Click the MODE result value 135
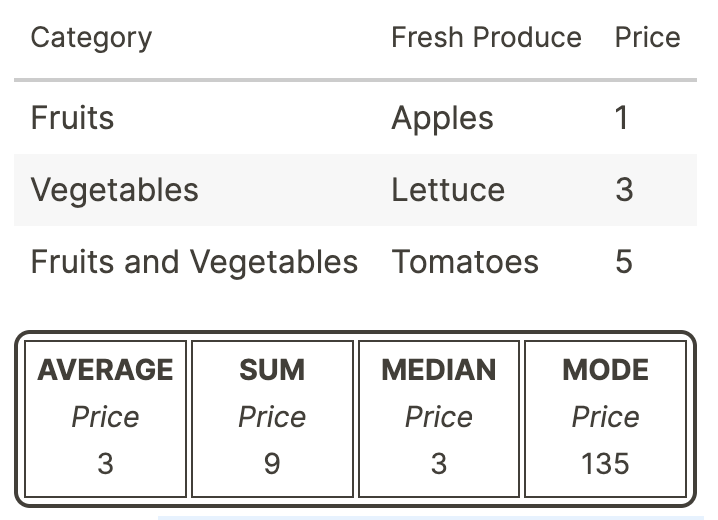The height and width of the screenshot is (520, 718). coord(605,464)
